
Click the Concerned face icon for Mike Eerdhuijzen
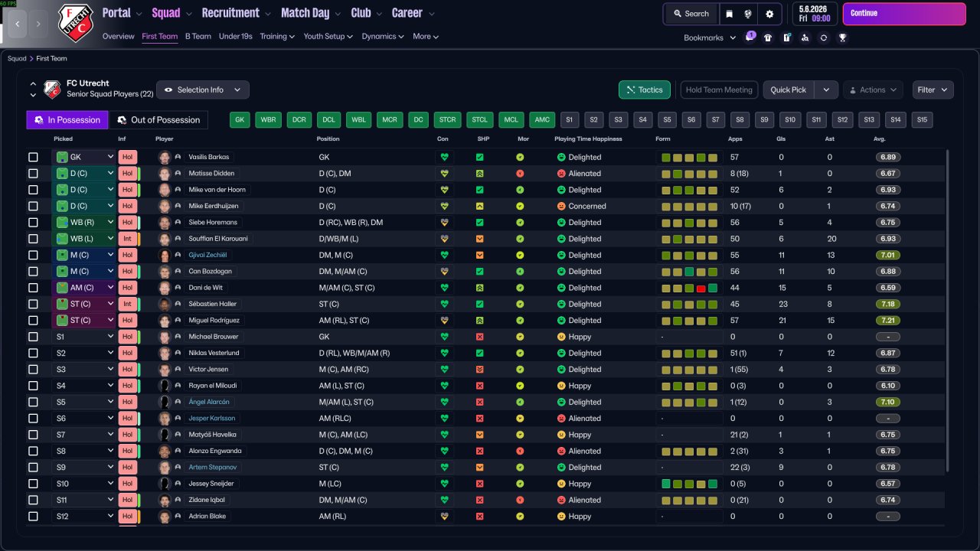click(561, 207)
